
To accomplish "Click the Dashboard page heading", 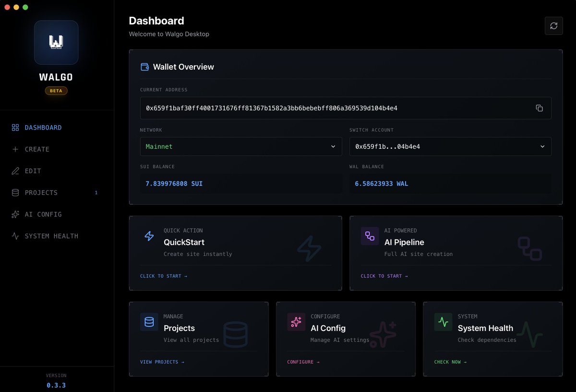I will tap(156, 21).
